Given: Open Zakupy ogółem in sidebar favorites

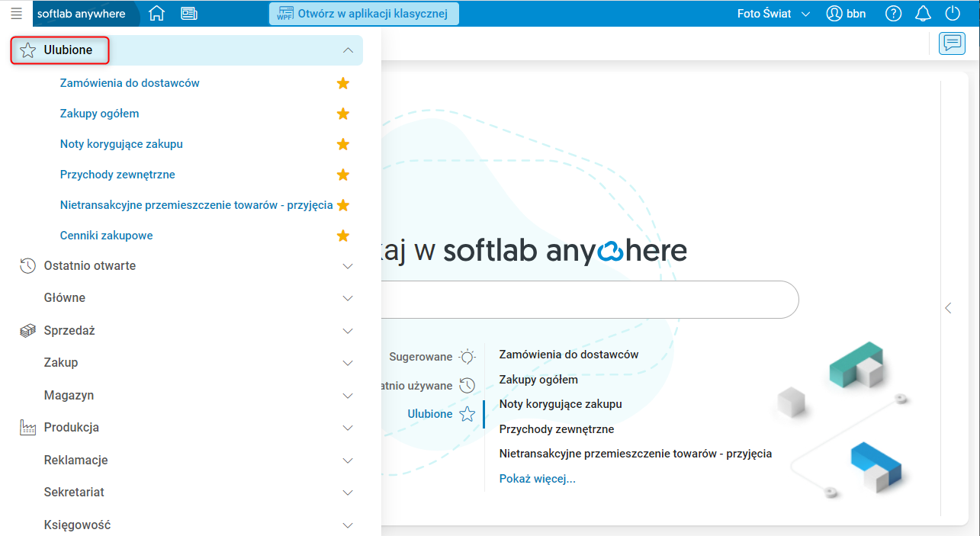Looking at the screenshot, I should [x=99, y=113].
